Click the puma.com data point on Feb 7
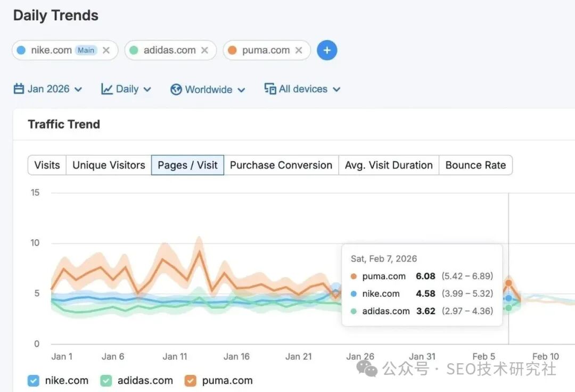This screenshot has height=392, width=575. click(x=508, y=283)
